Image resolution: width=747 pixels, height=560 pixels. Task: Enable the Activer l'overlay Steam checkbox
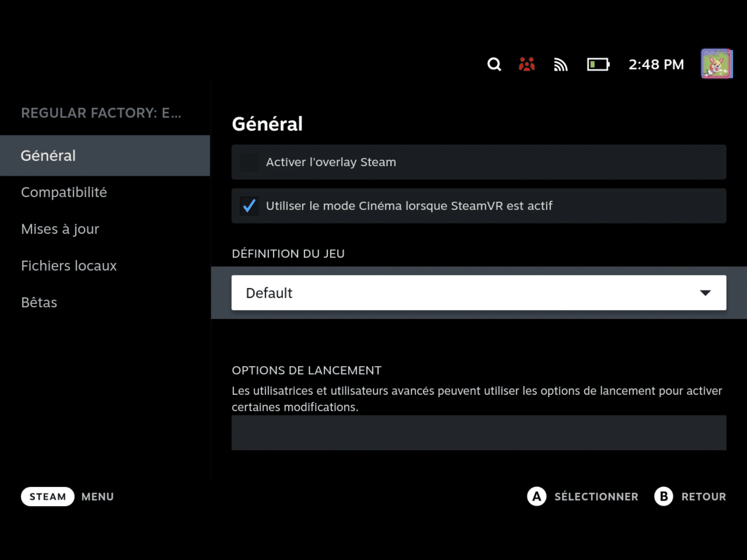point(249,162)
